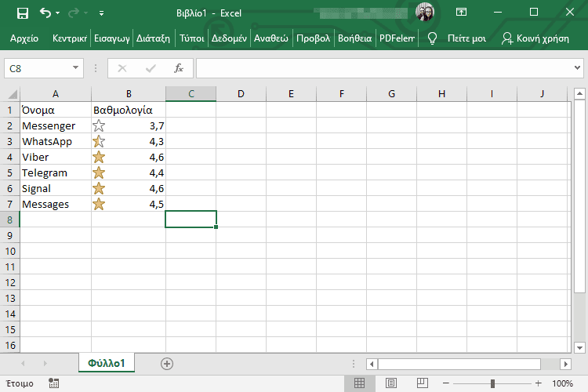This screenshot has height=392, width=588.
Task: Select column H header
Action: 441,94
